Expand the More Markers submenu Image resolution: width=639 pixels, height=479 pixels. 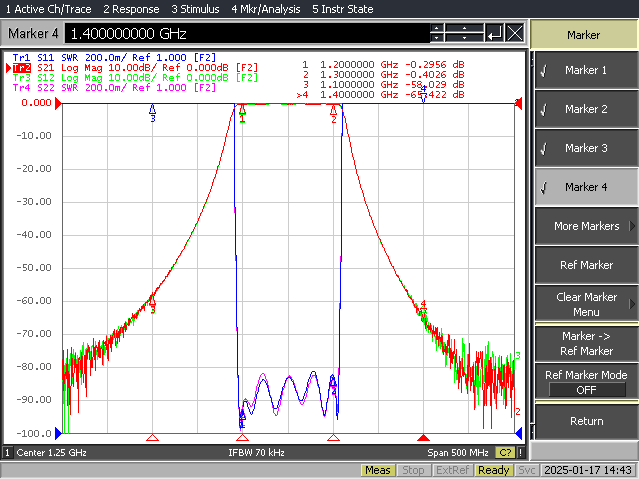586,226
